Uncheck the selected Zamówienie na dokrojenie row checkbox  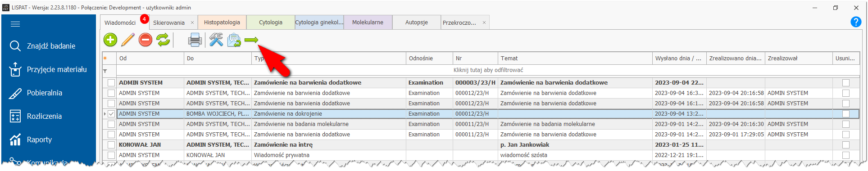click(x=111, y=114)
